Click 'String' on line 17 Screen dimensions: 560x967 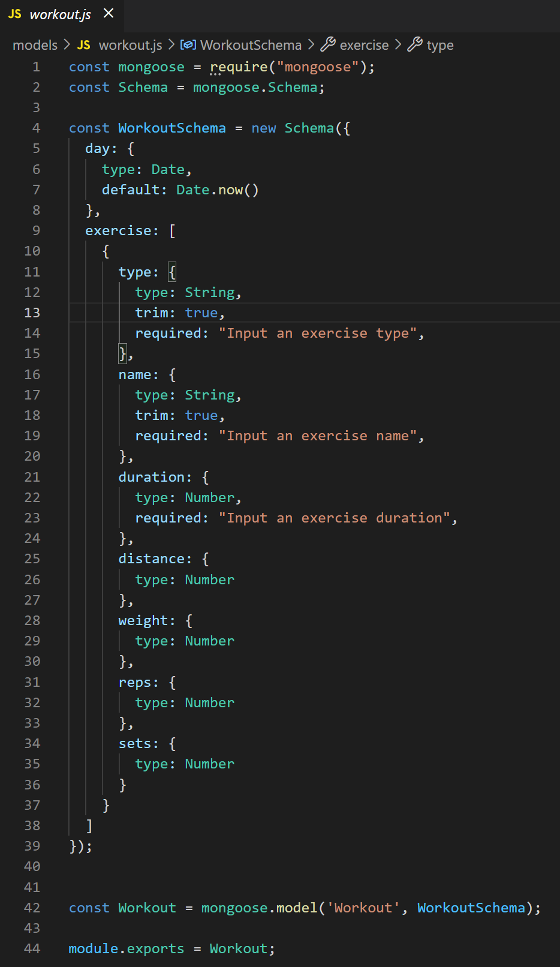tap(210, 395)
